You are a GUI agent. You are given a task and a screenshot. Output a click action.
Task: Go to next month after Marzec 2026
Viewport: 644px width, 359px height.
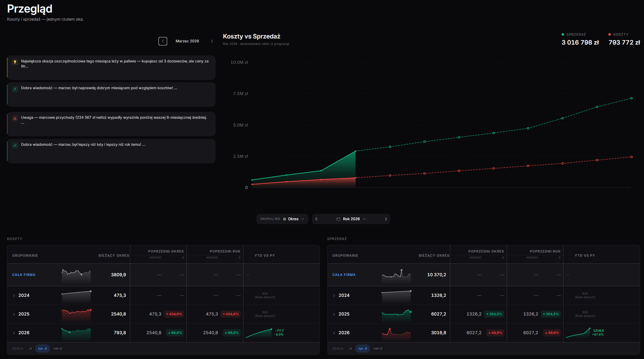coord(212,41)
